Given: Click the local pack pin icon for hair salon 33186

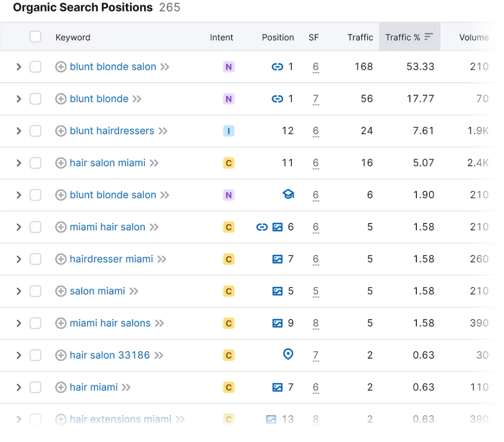Looking at the screenshot, I should (288, 354).
